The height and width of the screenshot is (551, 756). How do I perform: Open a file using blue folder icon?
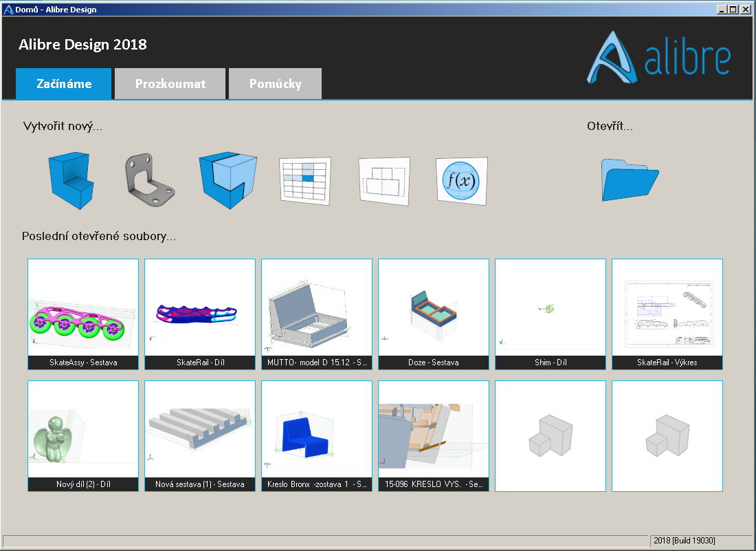point(630,180)
